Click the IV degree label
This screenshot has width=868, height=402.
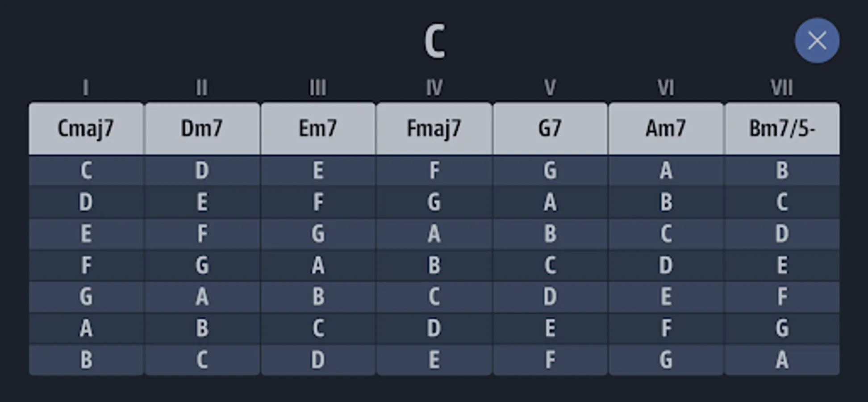tap(434, 88)
